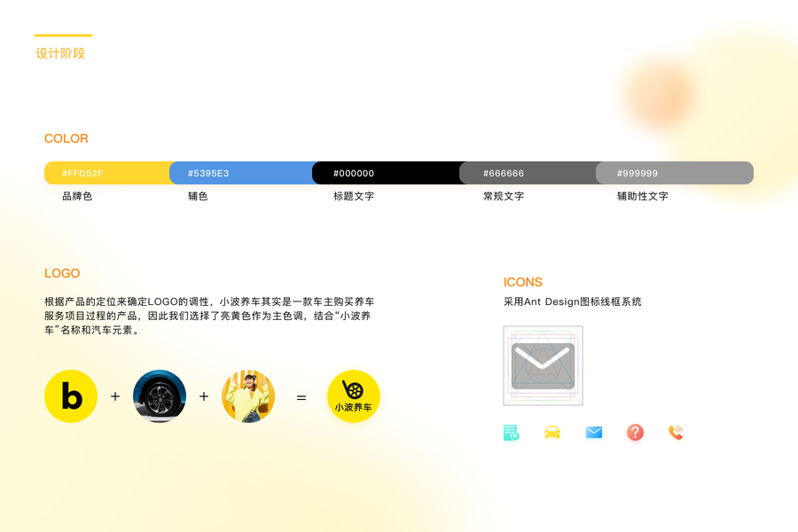798x532 pixels.
Task: Click the 标题文字 label
Action: coord(354,196)
